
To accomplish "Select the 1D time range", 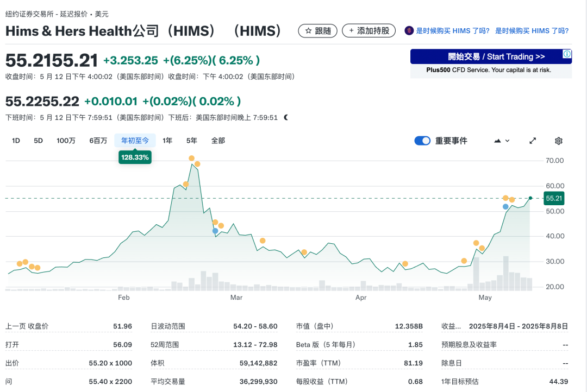I will [16, 141].
